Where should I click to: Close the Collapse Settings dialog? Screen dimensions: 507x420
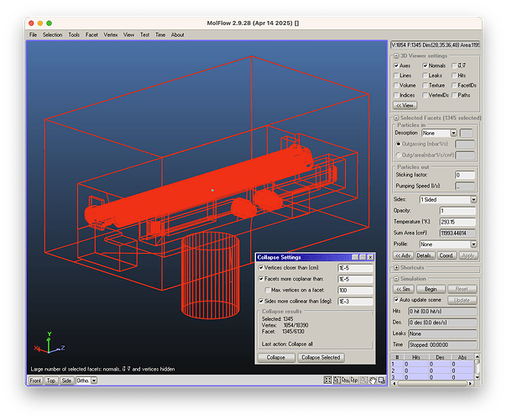point(370,257)
